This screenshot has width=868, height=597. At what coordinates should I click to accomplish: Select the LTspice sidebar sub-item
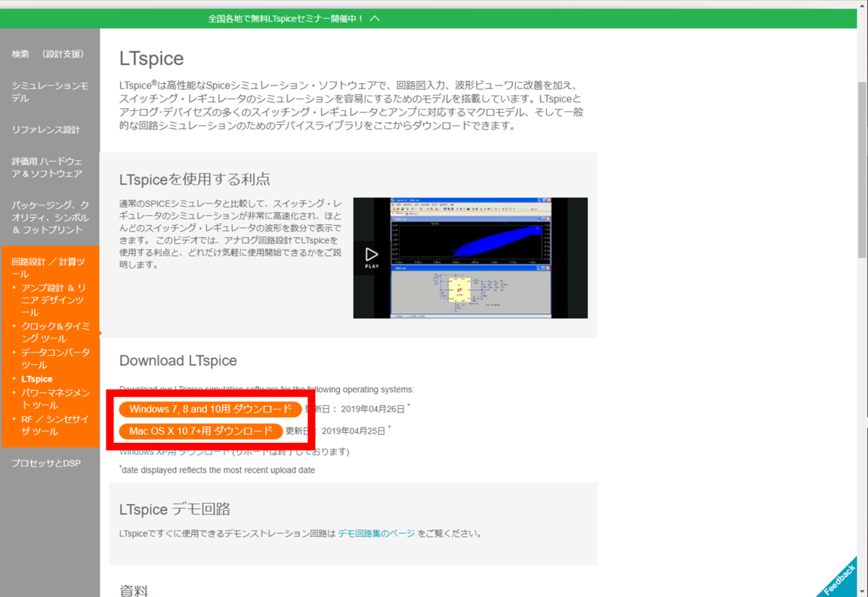(37, 379)
